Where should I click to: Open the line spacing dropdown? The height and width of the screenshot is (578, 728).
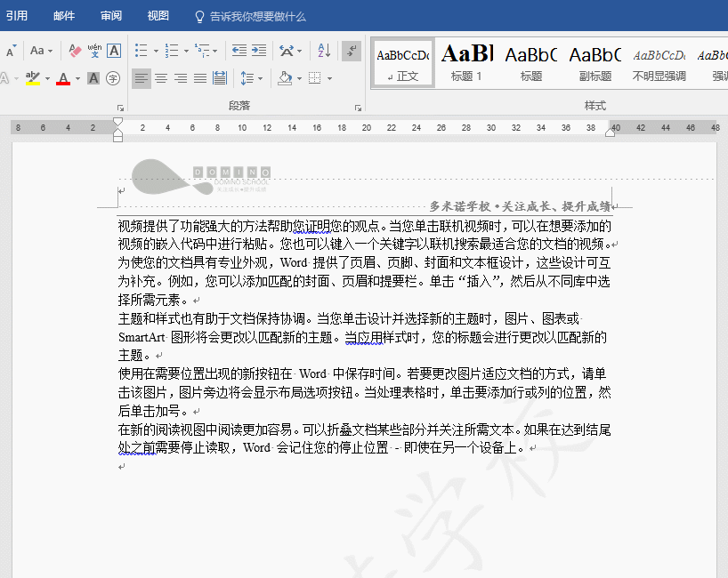(x=260, y=78)
